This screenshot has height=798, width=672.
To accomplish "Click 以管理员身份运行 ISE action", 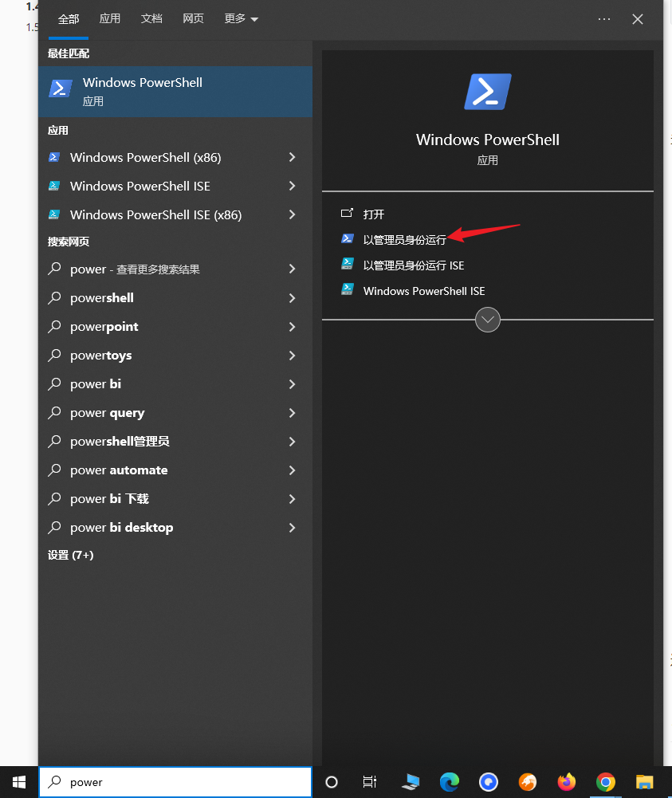I will click(414, 265).
